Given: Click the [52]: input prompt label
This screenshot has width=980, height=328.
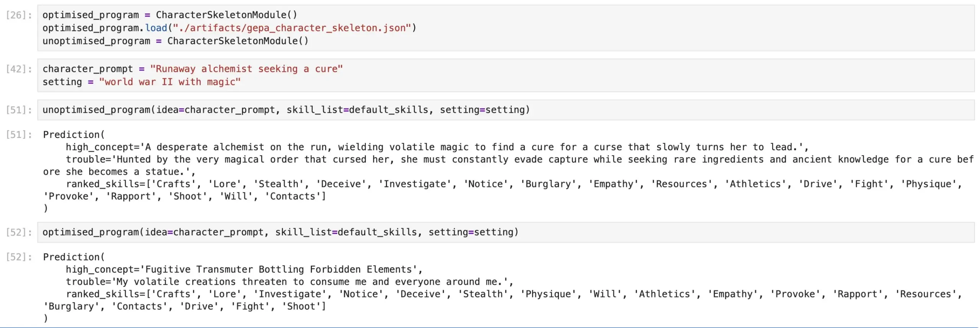Looking at the screenshot, I should (x=19, y=232).
